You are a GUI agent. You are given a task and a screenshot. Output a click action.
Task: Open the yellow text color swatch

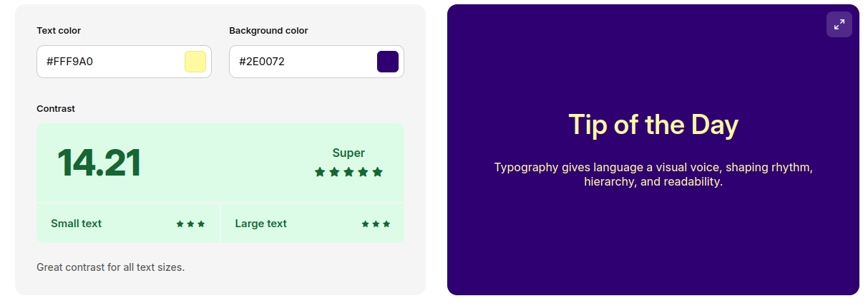[x=195, y=62]
